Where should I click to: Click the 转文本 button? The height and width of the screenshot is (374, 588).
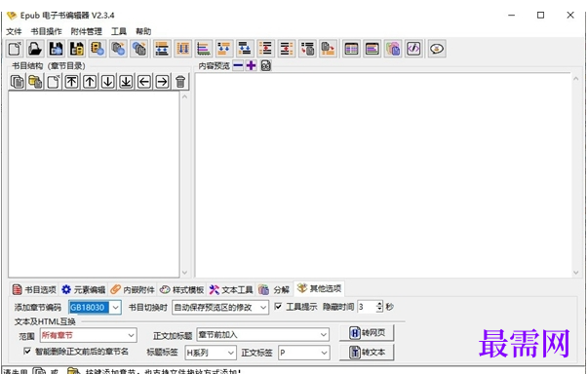tap(367, 353)
